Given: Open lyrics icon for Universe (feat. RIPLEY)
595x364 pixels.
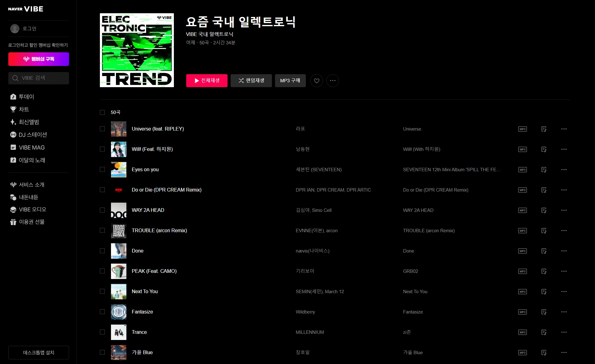Looking at the screenshot, I should point(544,129).
